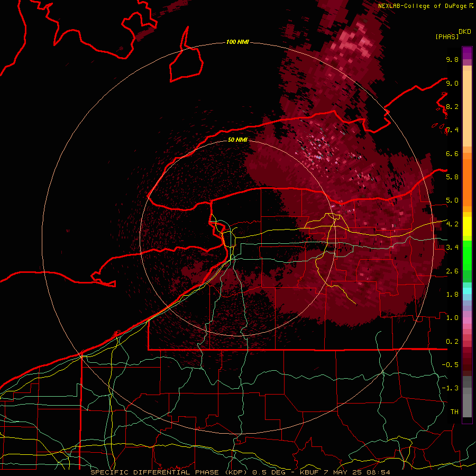Click the 1.8 value on the scale
This screenshot has height=476, width=476.
coord(452,295)
